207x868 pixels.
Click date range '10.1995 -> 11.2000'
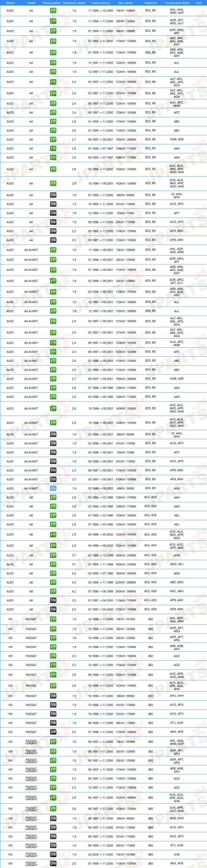click(x=101, y=204)
